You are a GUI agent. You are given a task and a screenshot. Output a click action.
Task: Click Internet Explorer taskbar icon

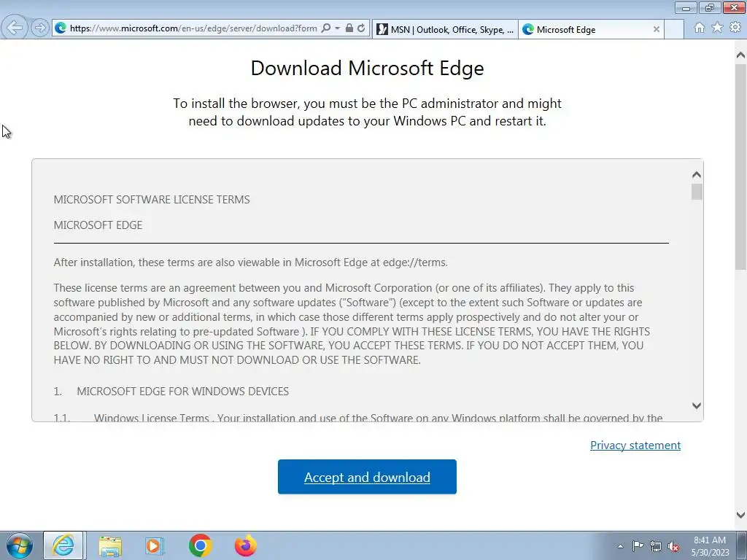[64, 545]
